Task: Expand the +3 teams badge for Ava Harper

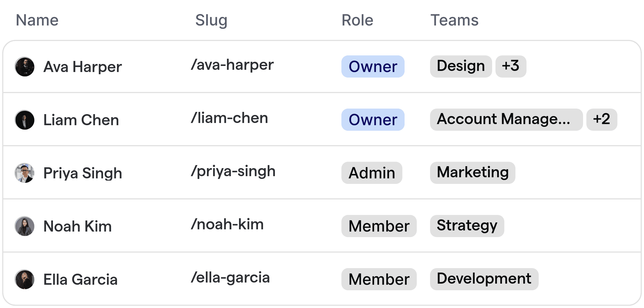Action: (511, 66)
